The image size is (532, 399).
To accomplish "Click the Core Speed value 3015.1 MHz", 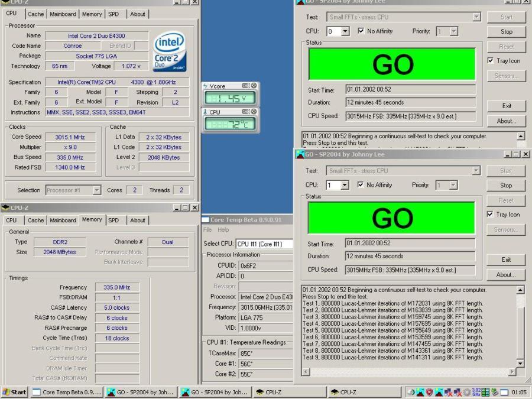I will (70, 137).
